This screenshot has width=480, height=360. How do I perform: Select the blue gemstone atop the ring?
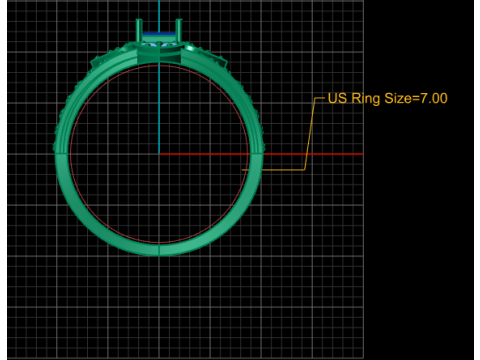[159, 34]
